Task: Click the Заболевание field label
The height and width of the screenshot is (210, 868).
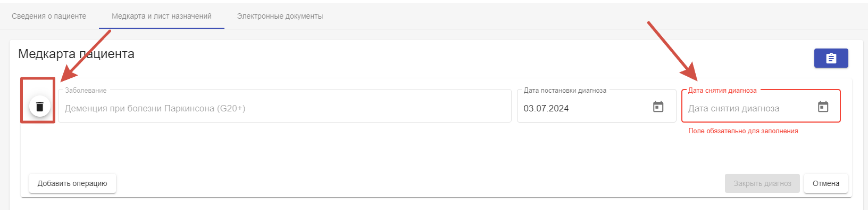Action: coord(86,91)
